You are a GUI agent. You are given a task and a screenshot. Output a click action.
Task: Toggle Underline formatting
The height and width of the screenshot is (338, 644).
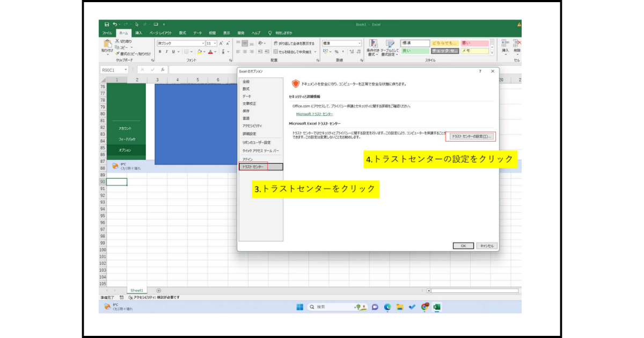point(172,52)
